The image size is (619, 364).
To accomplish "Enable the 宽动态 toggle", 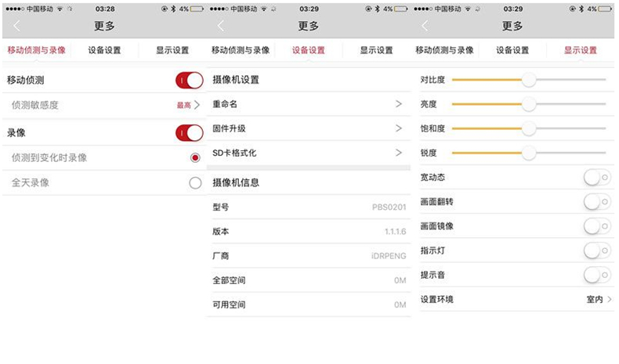I will coord(597,178).
